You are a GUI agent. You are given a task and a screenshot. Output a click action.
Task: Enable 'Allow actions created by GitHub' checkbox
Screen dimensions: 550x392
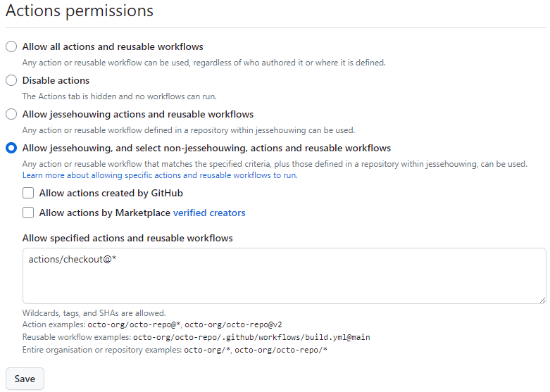(28, 193)
